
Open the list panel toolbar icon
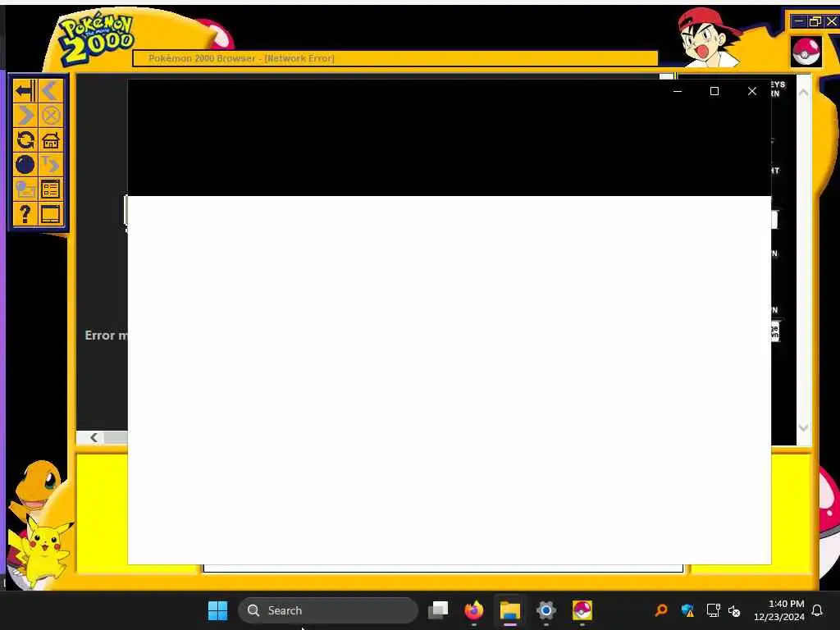[x=50, y=189]
